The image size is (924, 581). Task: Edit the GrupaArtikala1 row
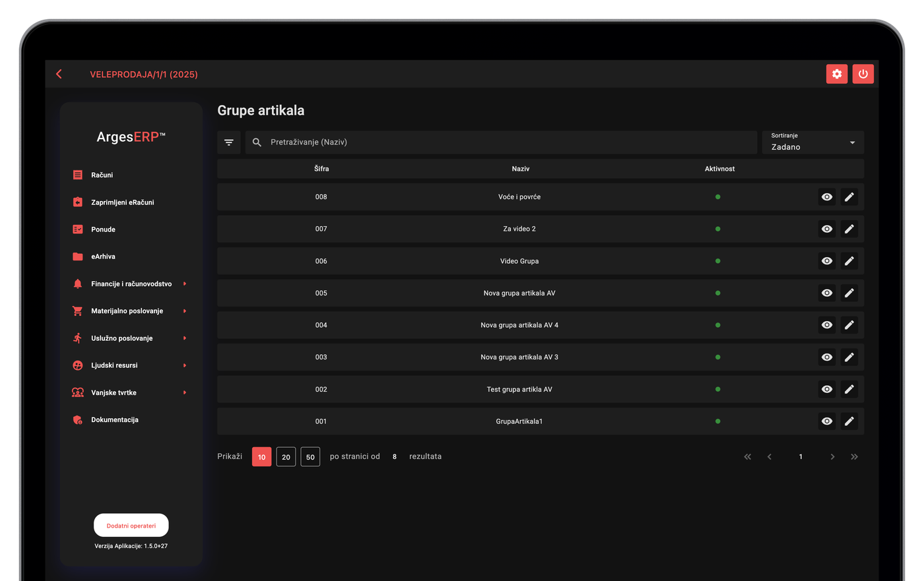click(x=849, y=421)
